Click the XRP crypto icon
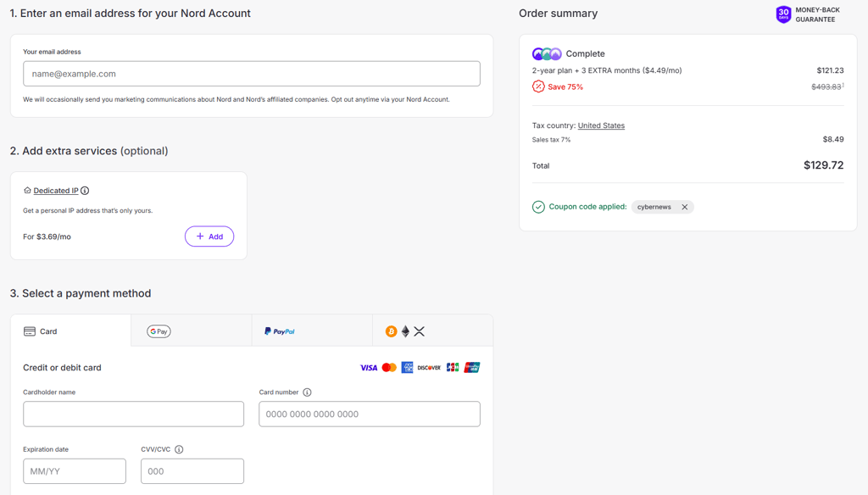The width and height of the screenshot is (868, 495). (x=419, y=331)
